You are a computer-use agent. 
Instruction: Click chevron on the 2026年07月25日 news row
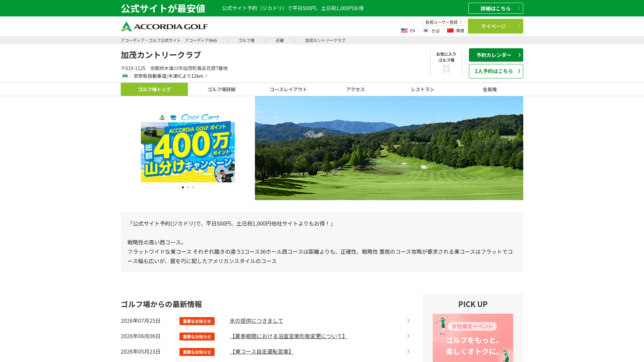tap(408, 320)
